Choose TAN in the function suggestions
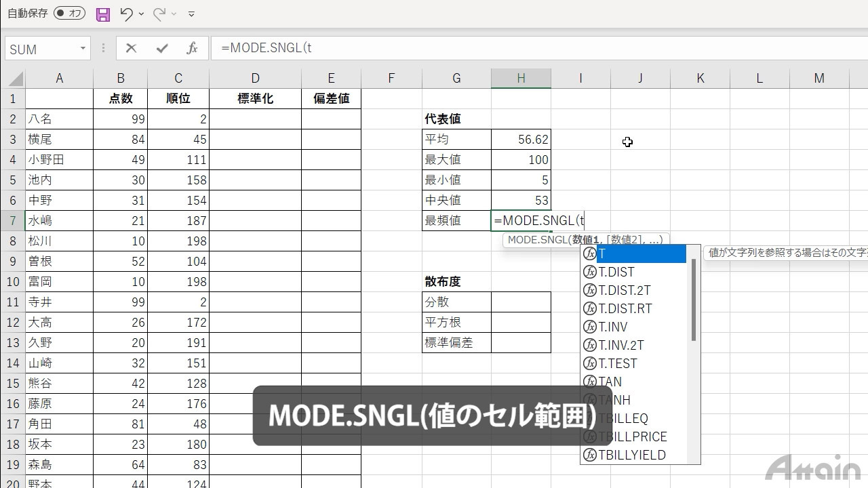This screenshot has height=488, width=868. 610,382
